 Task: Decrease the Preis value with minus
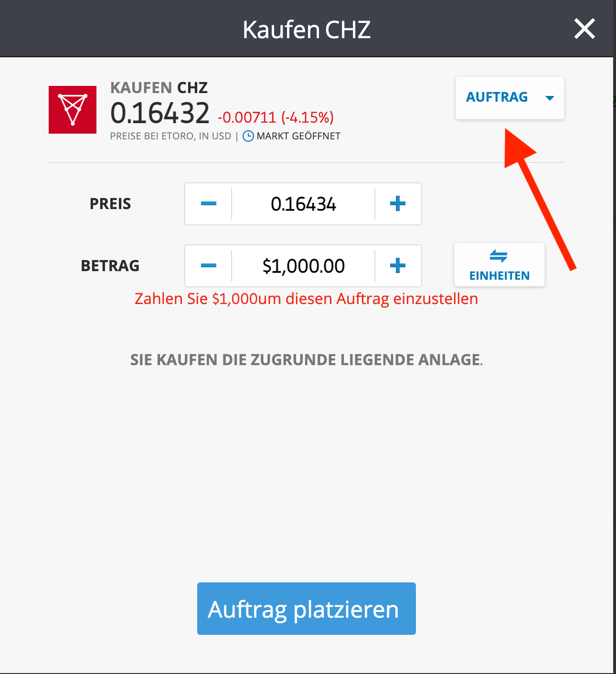point(209,204)
